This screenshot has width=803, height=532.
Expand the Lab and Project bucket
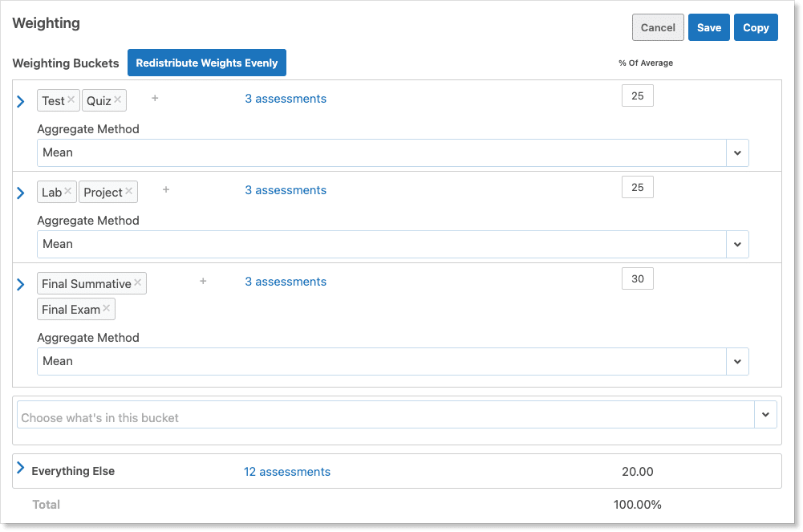[x=21, y=193]
